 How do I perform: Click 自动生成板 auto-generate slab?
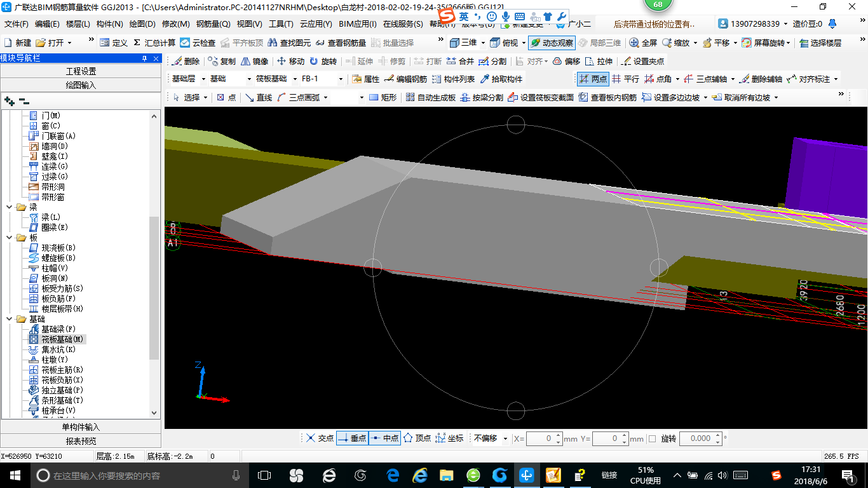coord(430,97)
